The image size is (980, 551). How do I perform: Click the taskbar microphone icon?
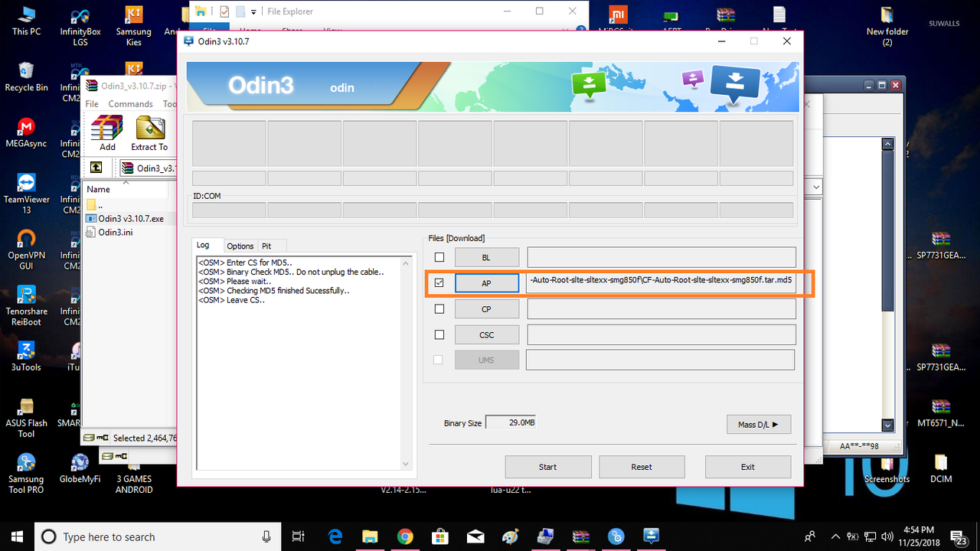(266, 536)
